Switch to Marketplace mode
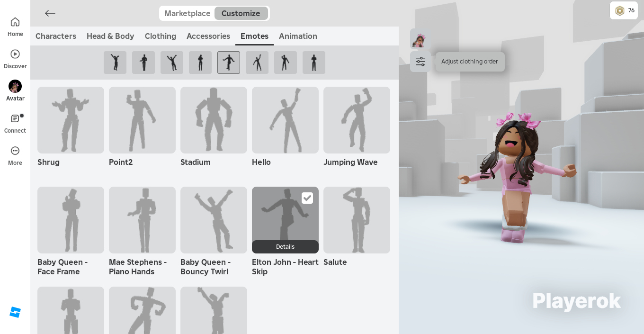The width and height of the screenshot is (644, 334). coord(187,13)
